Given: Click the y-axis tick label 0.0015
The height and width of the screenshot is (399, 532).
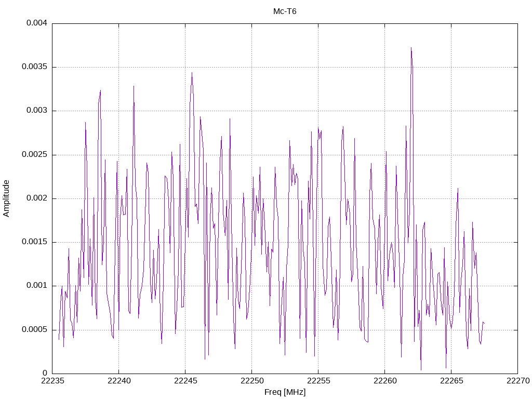Looking at the screenshot, I should pyautogui.click(x=35, y=242).
